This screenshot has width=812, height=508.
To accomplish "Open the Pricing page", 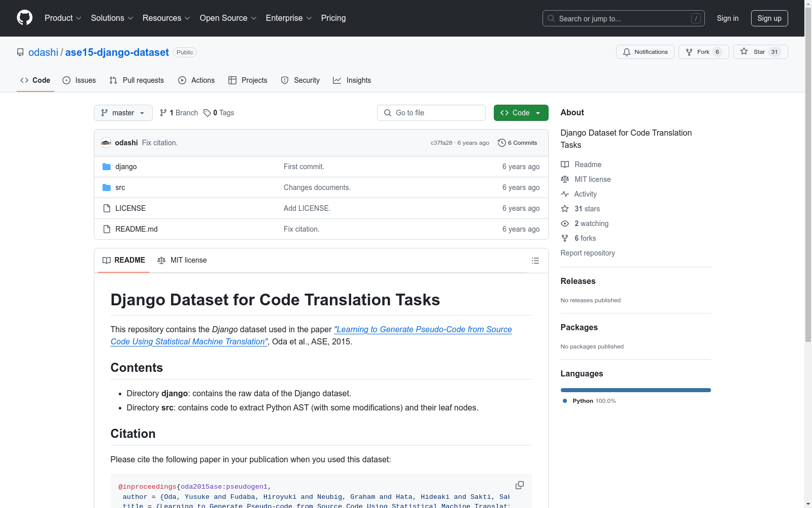I will (333, 18).
